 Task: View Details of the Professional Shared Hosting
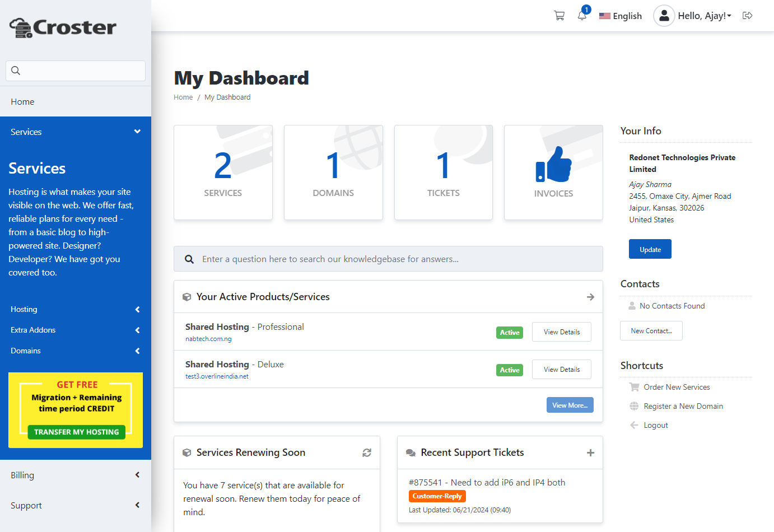click(561, 332)
